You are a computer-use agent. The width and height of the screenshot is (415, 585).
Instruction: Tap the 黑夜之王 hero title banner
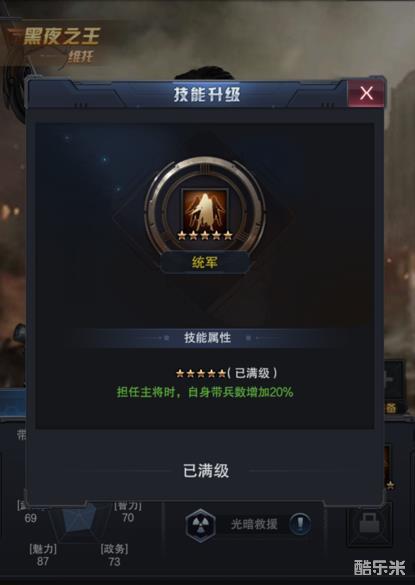tap(62, 37)
